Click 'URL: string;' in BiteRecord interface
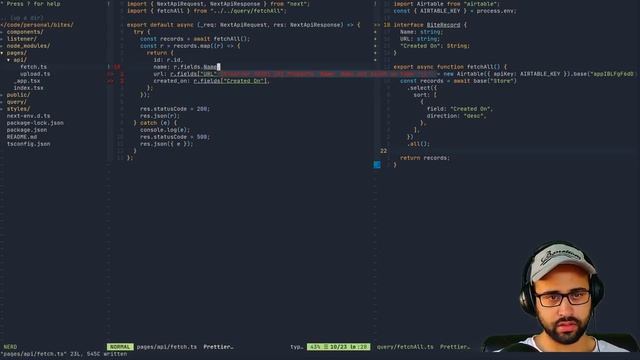Image resolution: width=640 pixels, height=360 pixels. click(420, 39)
